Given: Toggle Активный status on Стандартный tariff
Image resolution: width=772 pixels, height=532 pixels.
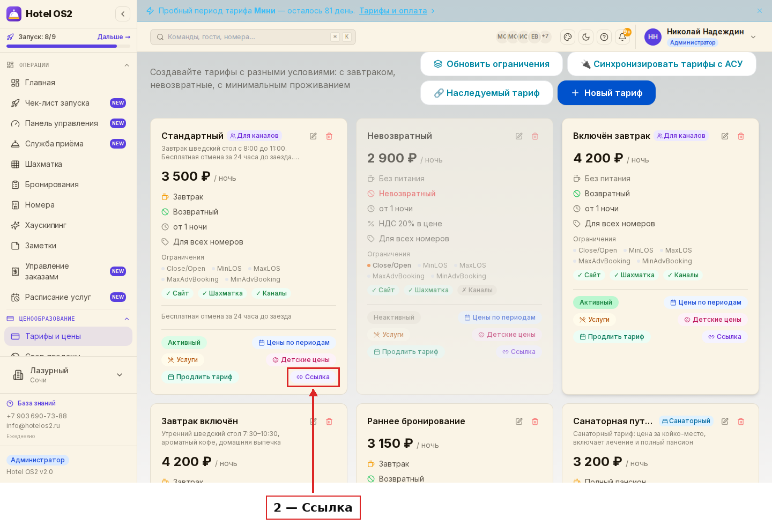Looking at the screenshot, I should [184, 343].
